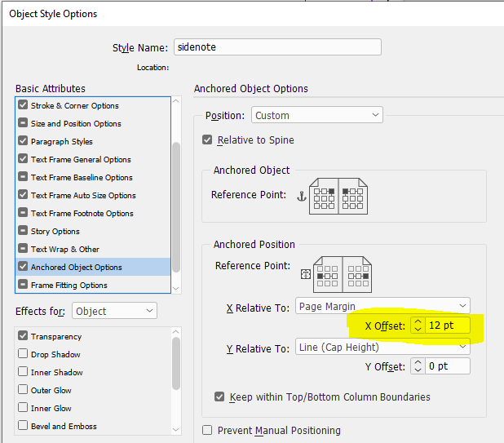The width and height of the screenshot is (504, 443).
Task: Toggle Frame Fitting Options checkbox
Action: (x=23, y=285)
